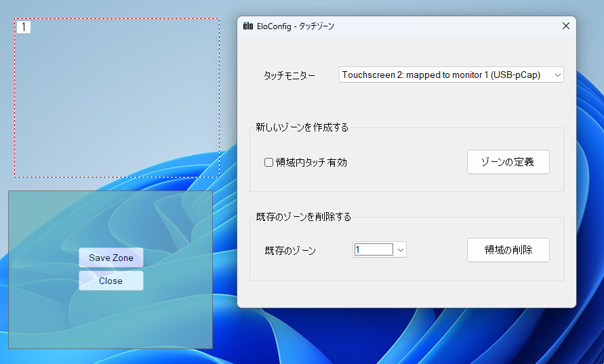
Task: Click the 既存のゾーン label
Action: pyautogui.click(x=290, y=251)
